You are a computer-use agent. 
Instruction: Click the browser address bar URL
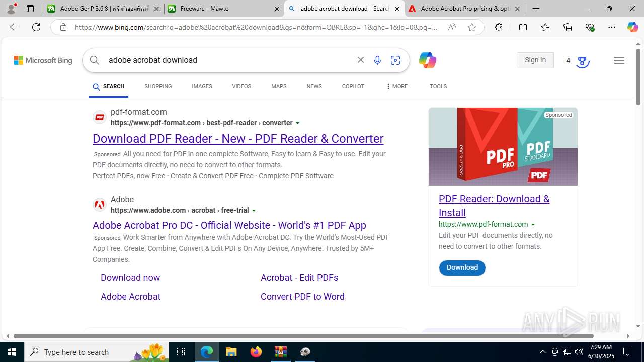pos(257,27)
